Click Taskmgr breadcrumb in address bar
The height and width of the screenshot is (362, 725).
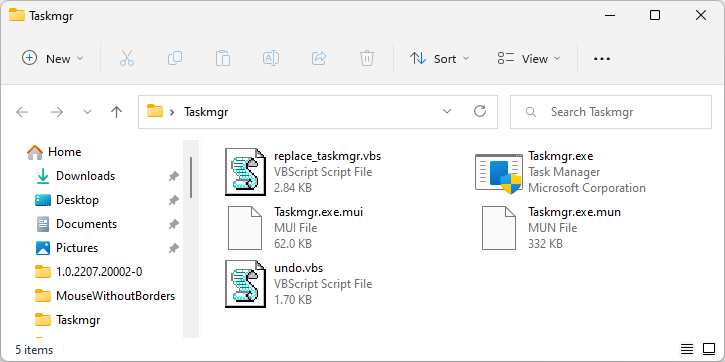click(206, 112)
